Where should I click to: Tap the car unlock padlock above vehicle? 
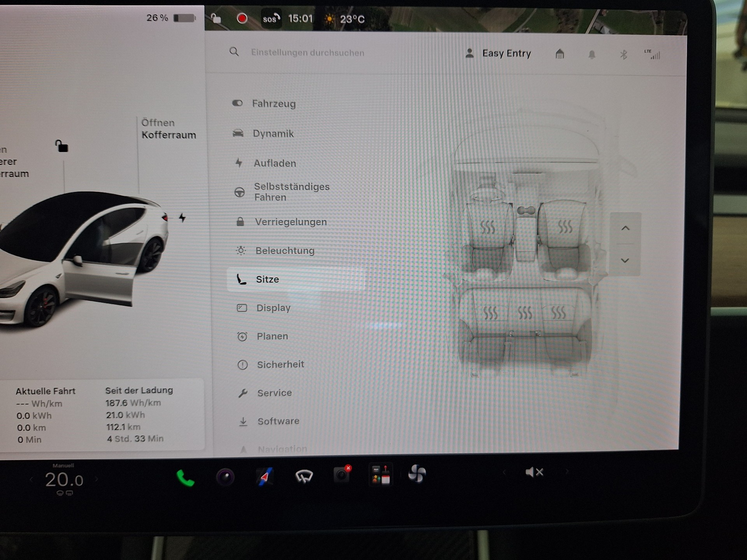[x=61, y=146]
